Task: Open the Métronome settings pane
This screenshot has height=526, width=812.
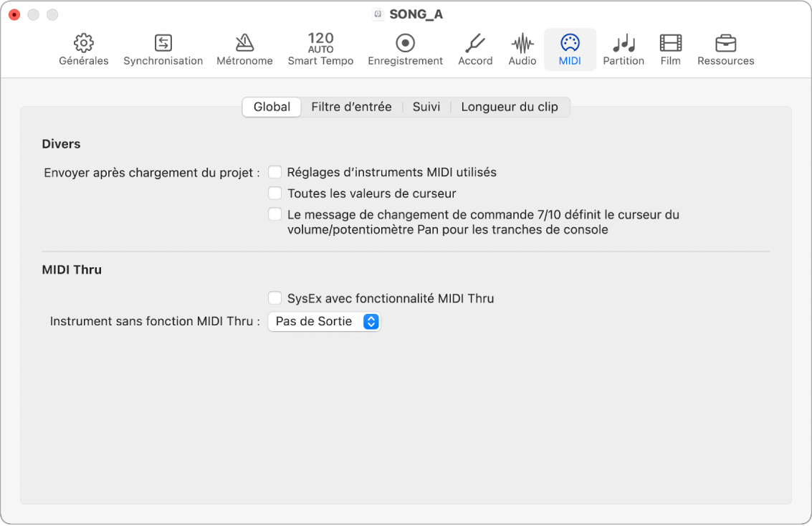Action: [x=244, y=49]
